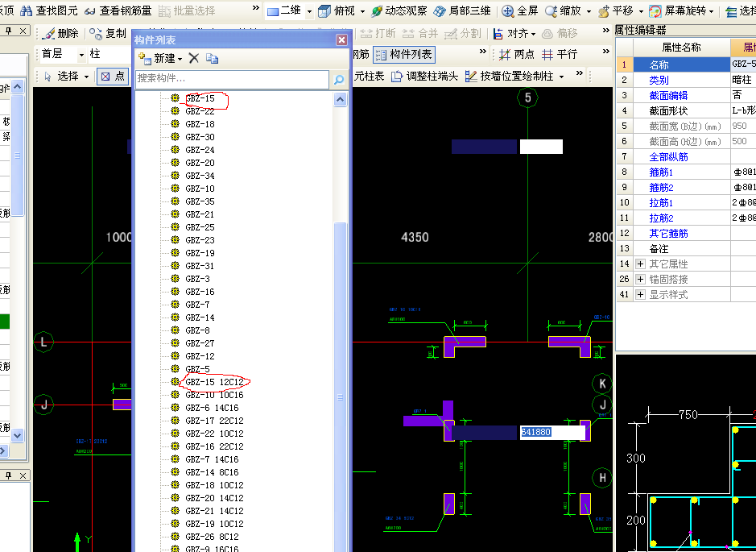Activate the 平移 pan tool

[x=616, y=10]
